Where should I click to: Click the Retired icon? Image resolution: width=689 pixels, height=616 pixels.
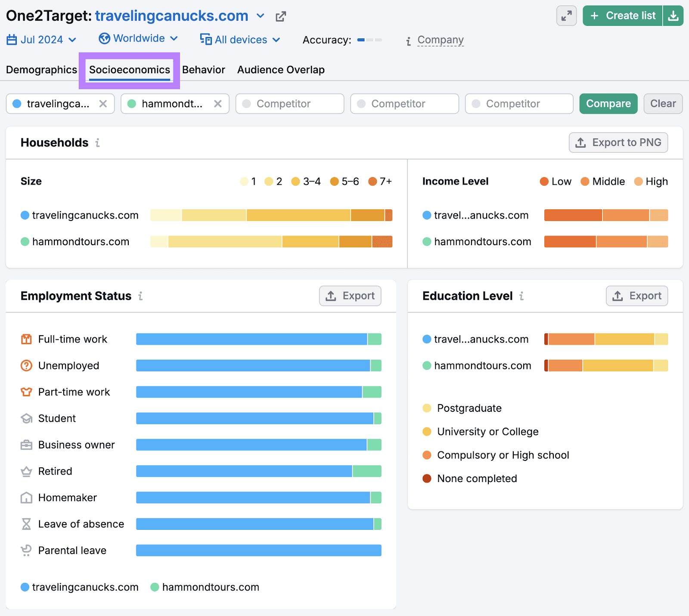click(26, 471)
